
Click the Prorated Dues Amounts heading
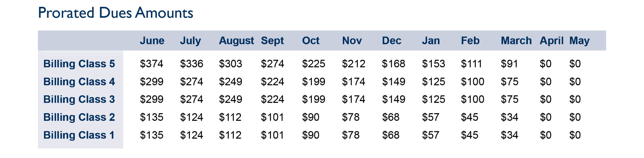pyautogui.click(x=116, y=13)
